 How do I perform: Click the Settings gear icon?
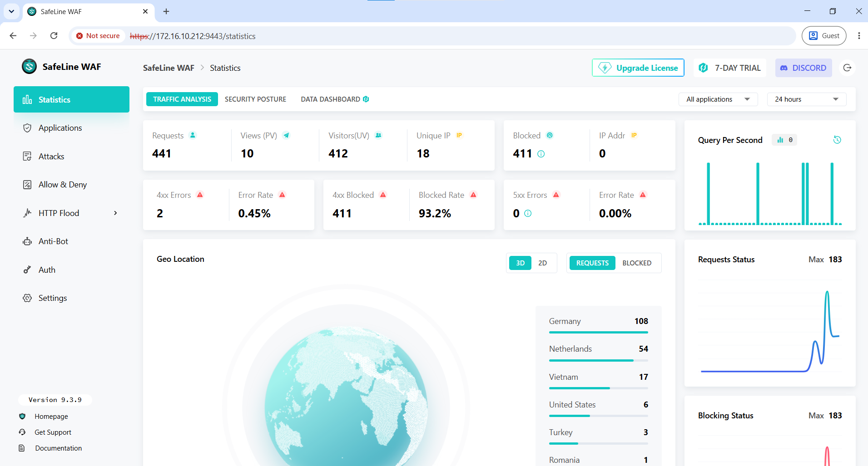[27, 298]
